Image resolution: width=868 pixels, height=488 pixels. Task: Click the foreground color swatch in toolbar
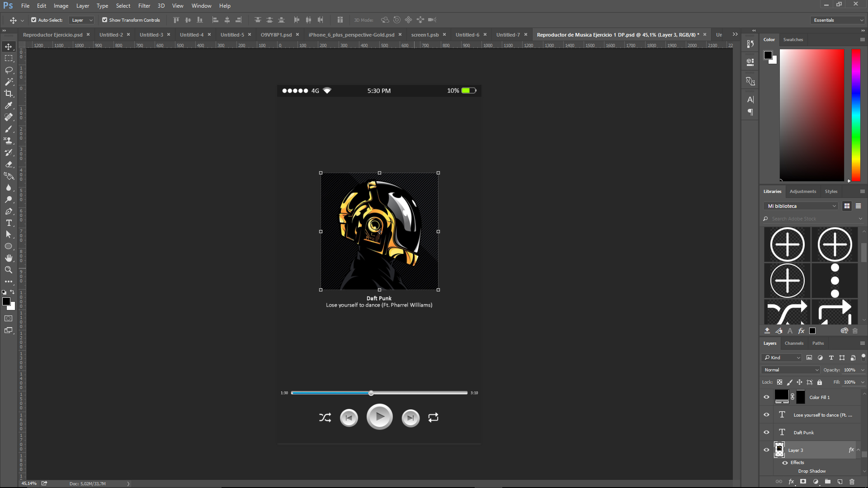click(6, 301)
